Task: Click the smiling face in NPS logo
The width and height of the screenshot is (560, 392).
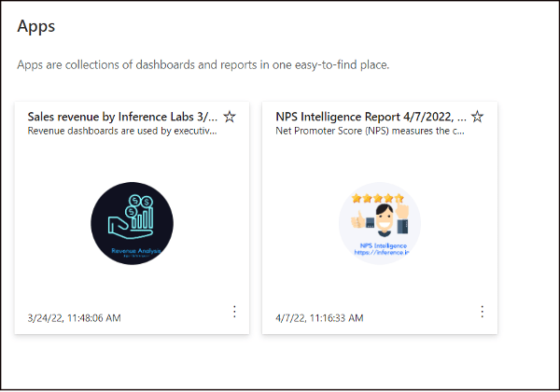Action: click(384, 217)
